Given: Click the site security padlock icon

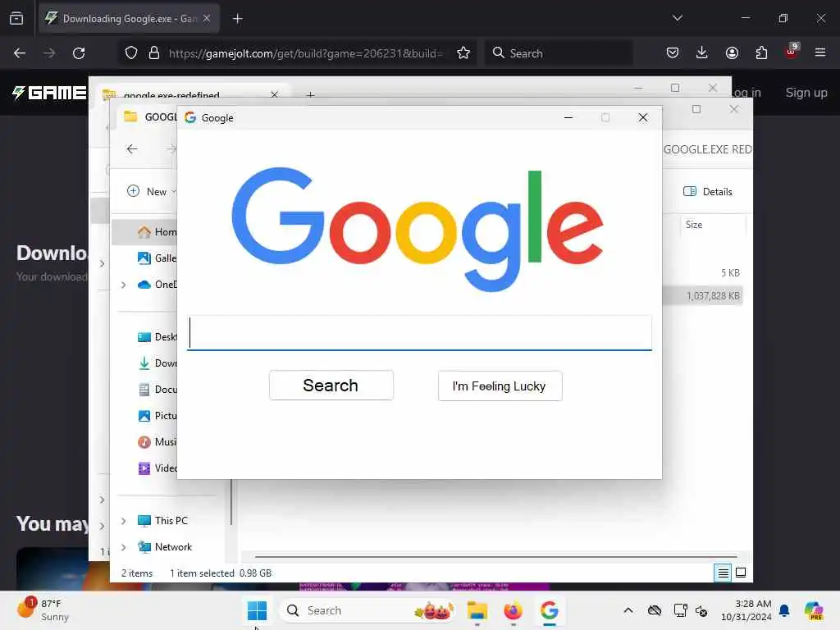Looking at the screenshot, I should (154, 53).
